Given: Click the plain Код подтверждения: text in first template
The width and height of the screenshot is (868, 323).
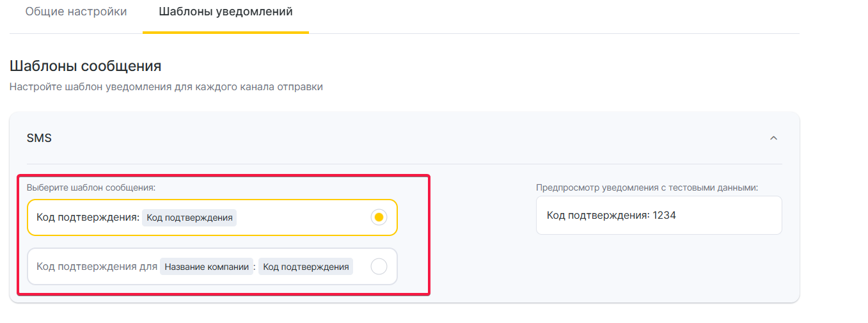Looking at the screenshot, I should click(88, 217).
